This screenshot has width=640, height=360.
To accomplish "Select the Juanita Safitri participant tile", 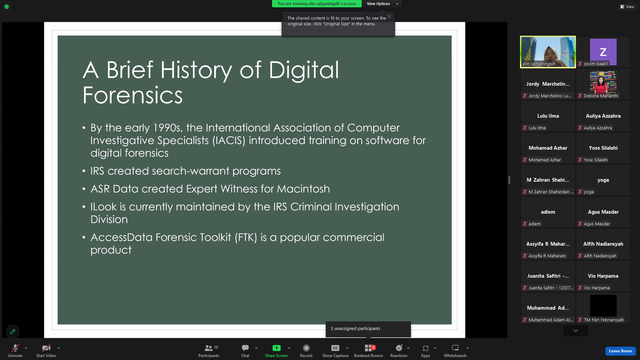I will (x=548, y=276).
